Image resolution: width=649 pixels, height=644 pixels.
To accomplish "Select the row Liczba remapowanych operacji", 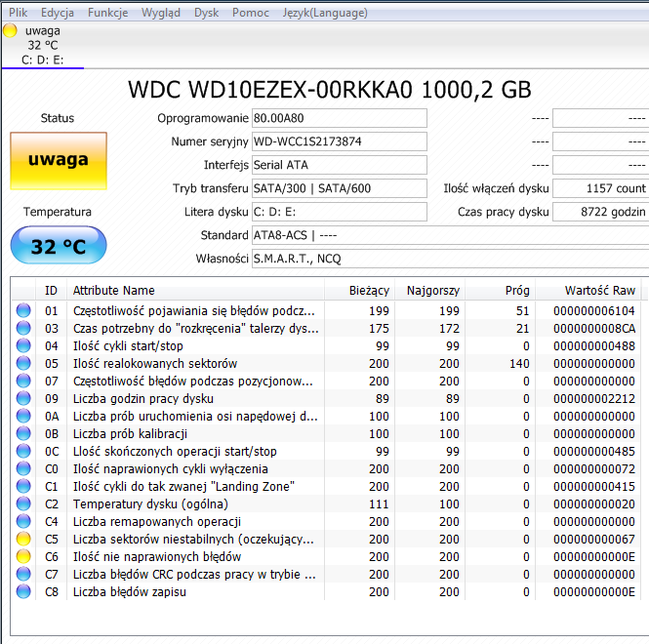I will [x=327, y=521].
